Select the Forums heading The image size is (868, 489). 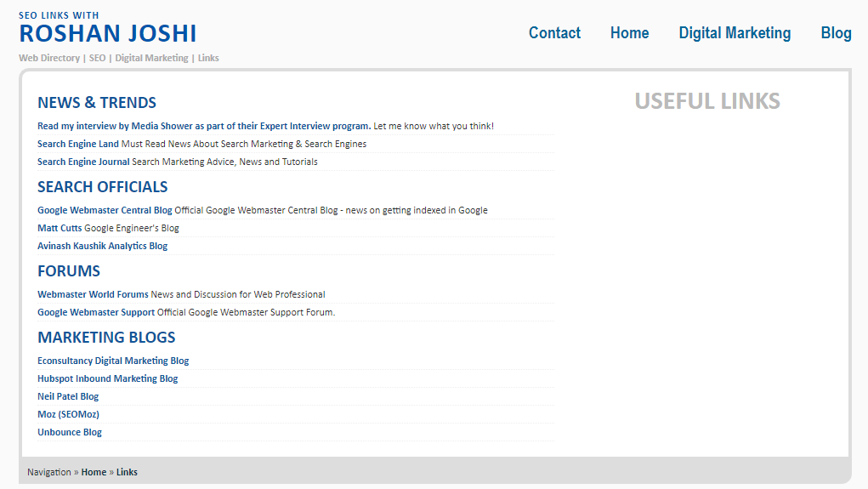pyautogui.click(x=69, y=270)
